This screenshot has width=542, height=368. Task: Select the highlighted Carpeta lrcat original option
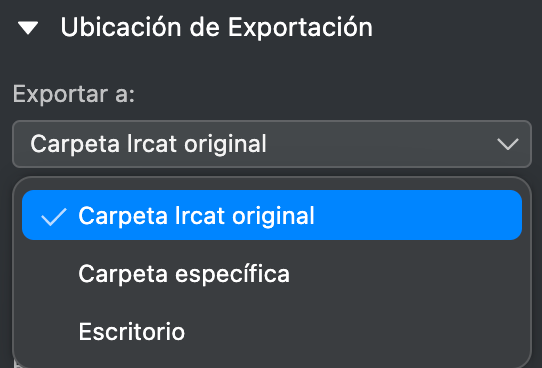coord(272,215)
